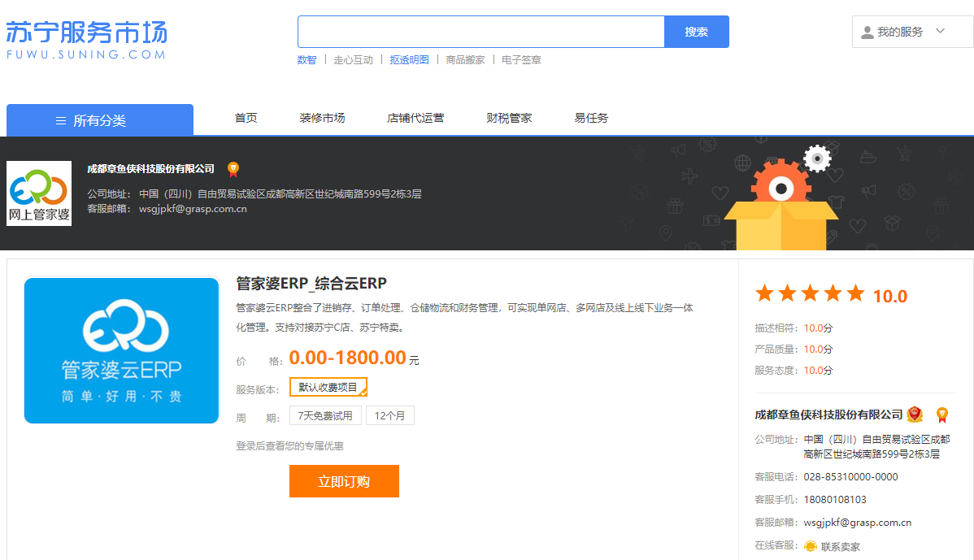The image size is (974, 560).
Task: Click the product title 管家婆ERP_综合云ERP
Action: 311,284
